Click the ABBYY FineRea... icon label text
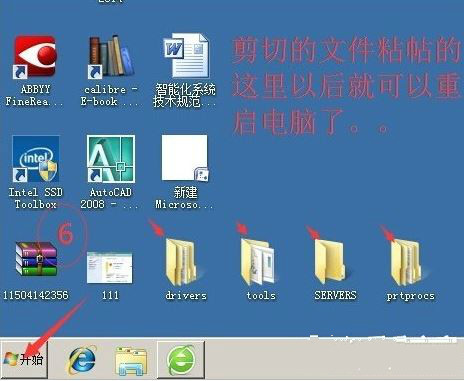 click(35, 96)
